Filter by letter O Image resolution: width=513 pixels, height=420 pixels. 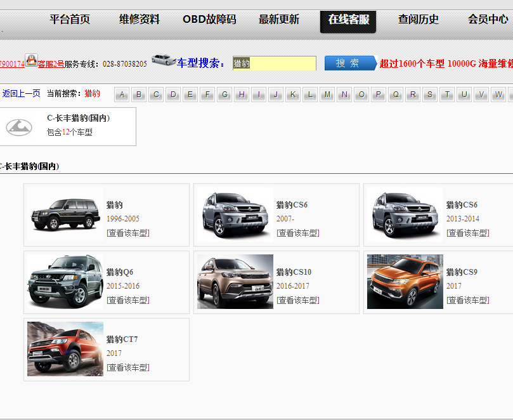pos(361,95)
